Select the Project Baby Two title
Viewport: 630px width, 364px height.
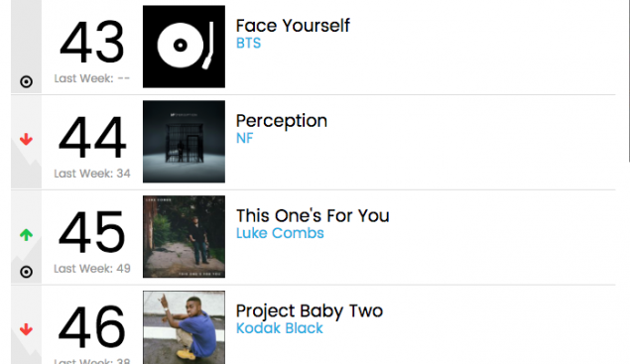point(310,311)
